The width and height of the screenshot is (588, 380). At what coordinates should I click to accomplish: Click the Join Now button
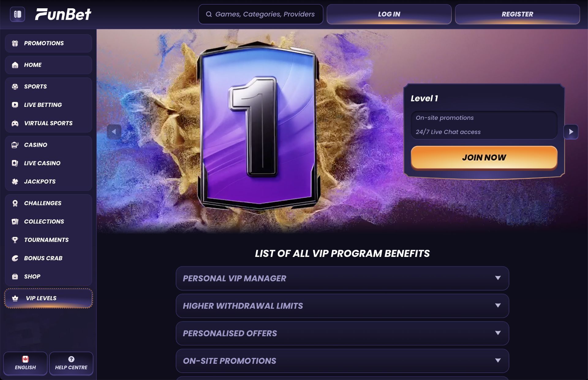[484, 158]
